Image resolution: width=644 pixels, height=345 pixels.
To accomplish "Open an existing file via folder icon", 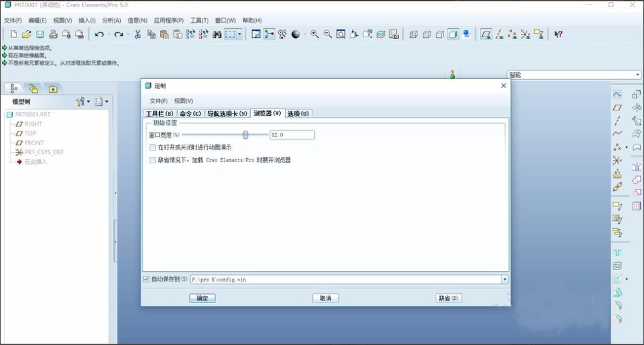I will [x=26, y=35].
